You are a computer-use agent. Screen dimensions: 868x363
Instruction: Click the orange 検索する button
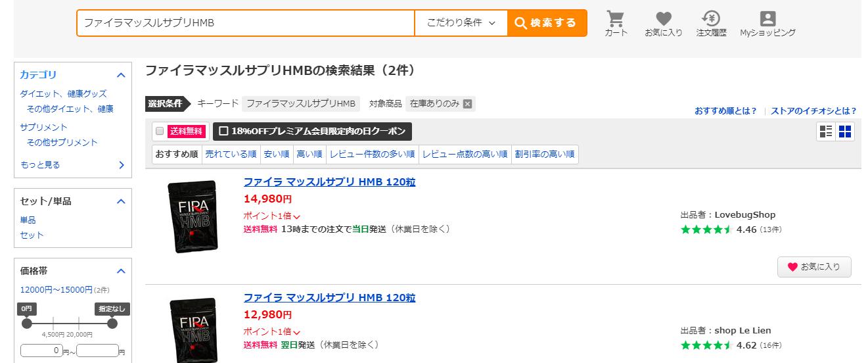547,23
